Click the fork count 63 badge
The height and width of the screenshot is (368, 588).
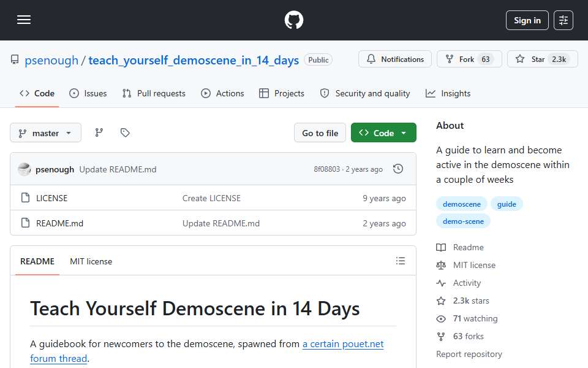pyautogui.click(x=486, y=59)
